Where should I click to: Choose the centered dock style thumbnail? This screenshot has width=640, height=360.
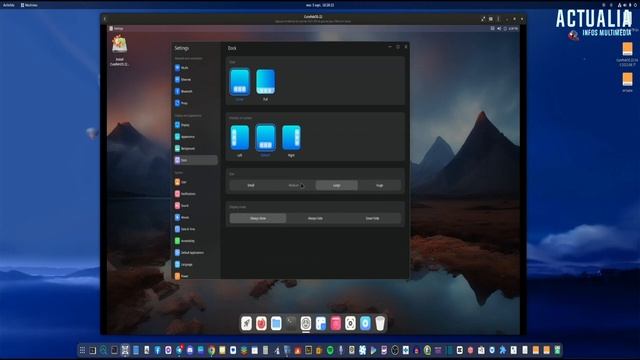pos(240,82)
